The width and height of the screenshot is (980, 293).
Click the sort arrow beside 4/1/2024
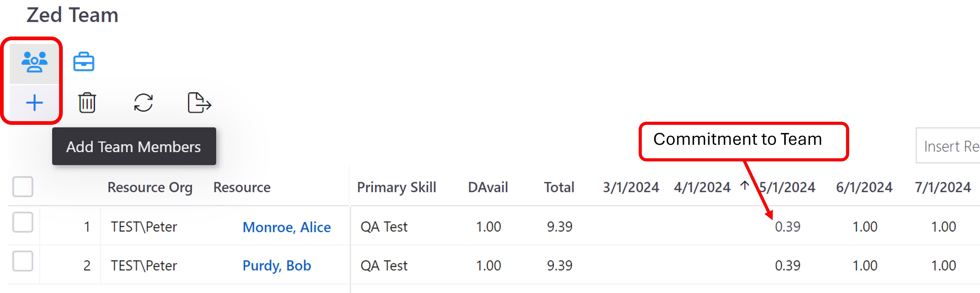(x=744, y=186)
